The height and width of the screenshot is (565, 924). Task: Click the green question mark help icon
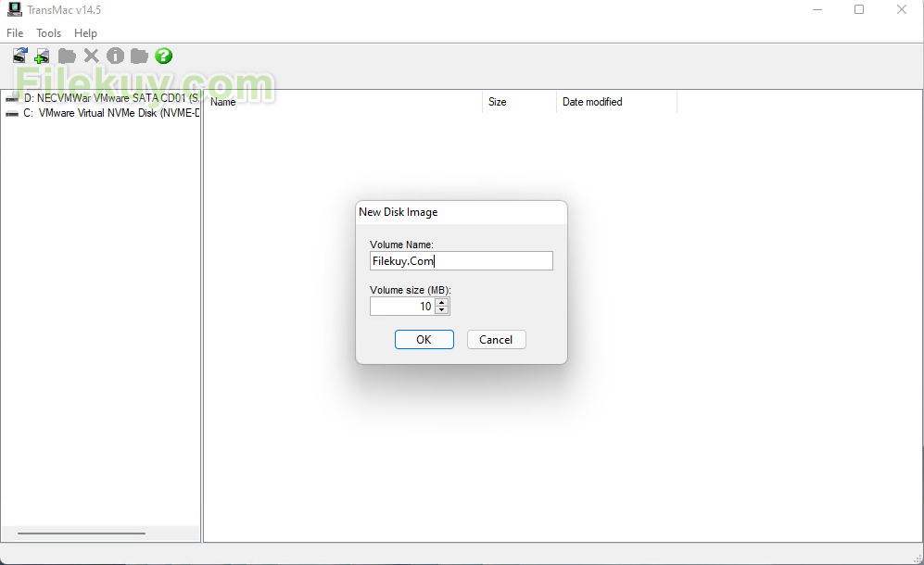point(163,56)
